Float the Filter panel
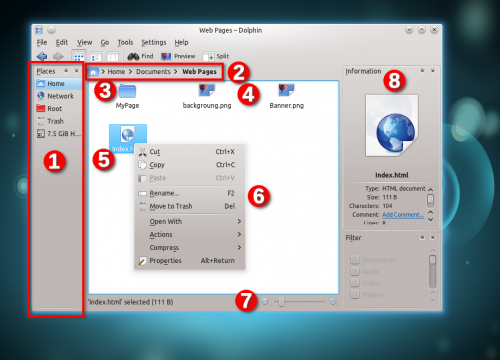The width and height of the screenshot is (500, 360). pyautogui.click(x=422, y=237)
